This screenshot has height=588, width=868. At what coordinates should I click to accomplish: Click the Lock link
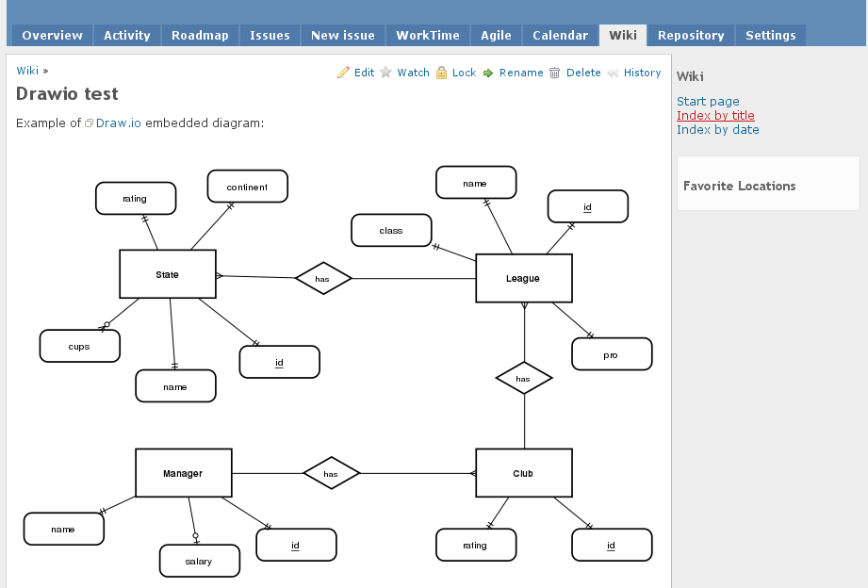(464, 73)
